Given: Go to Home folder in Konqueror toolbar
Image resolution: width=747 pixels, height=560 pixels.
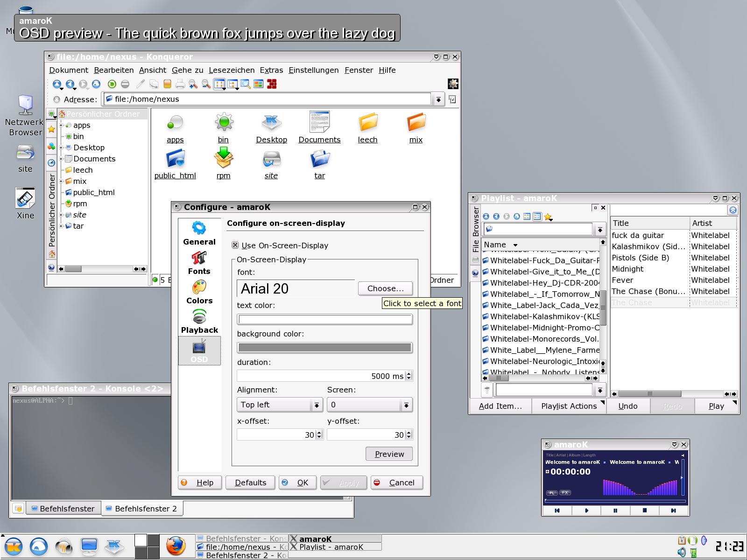Looking at the screenshot, I should 96,84.
